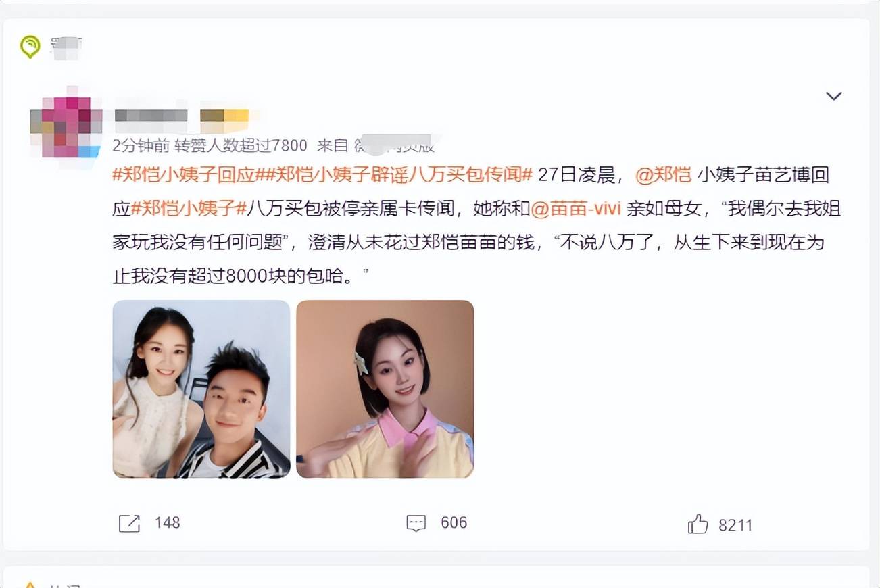Click the yellow membership badge beside username
Screen dimensions: 880x588
coord(224,116)
